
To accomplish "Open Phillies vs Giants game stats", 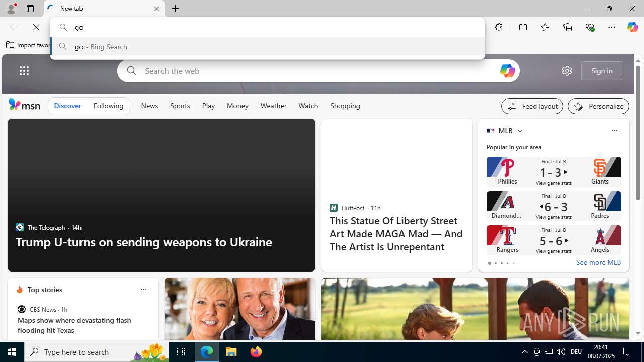I will 553,172.
